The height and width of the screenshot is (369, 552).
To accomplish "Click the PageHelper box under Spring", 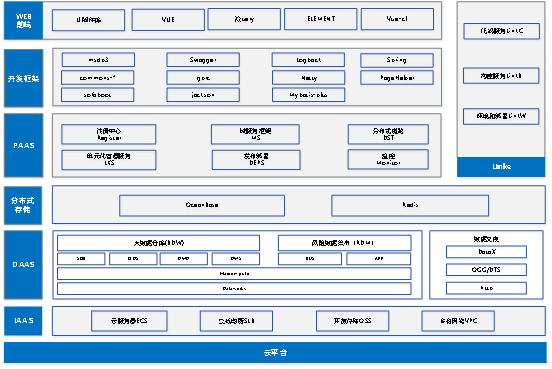I will point(397,78).
